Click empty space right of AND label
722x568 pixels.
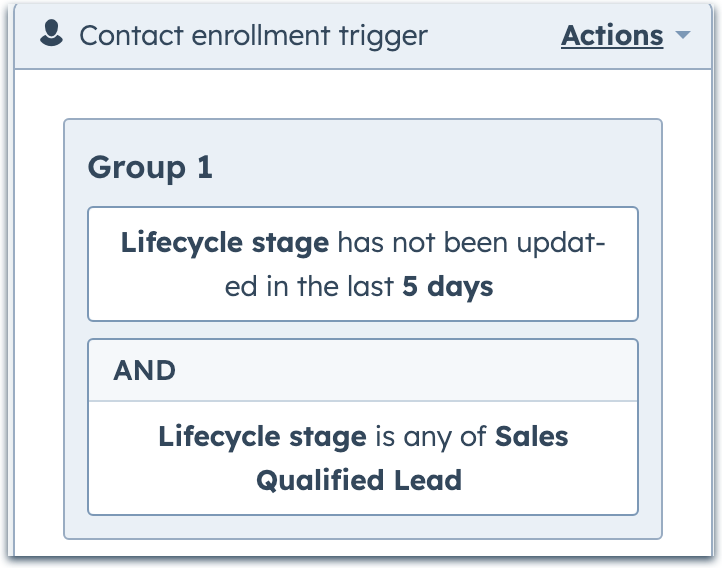tap(400, 371)
